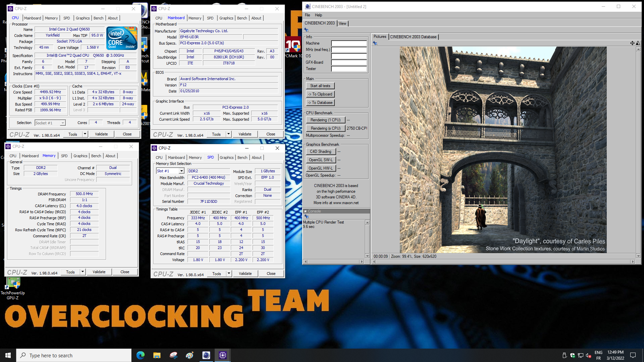
Task: Start the OpenGL SW-L test
Action: (x=320, y=160)
